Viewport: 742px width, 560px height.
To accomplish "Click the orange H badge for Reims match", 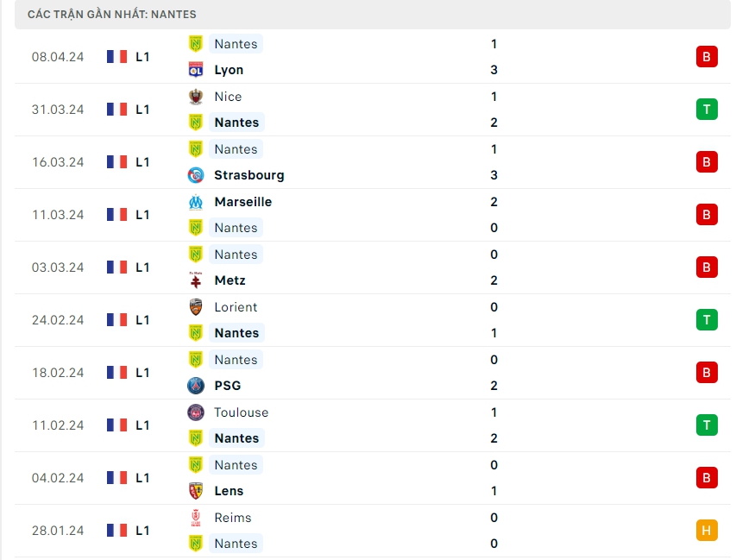I will 707,531.
